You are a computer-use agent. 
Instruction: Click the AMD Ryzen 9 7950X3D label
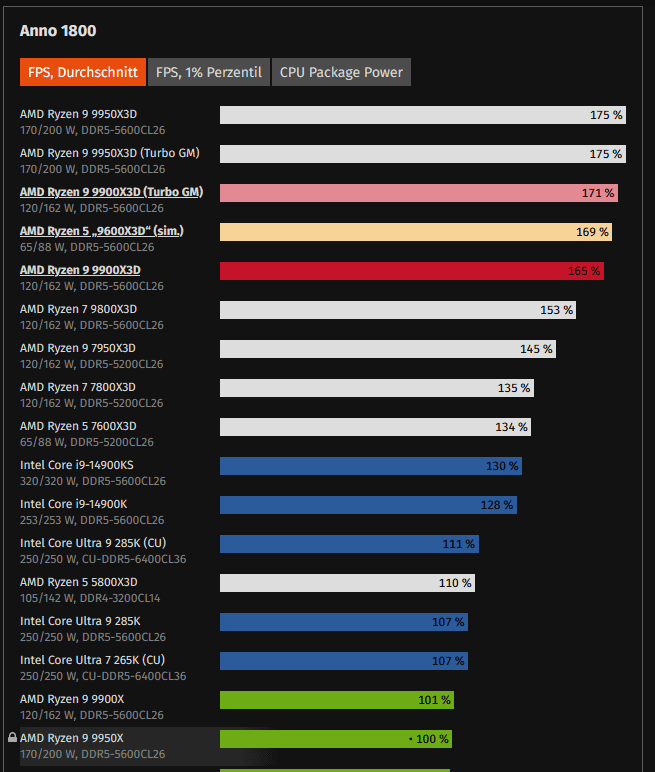(78, 348)
